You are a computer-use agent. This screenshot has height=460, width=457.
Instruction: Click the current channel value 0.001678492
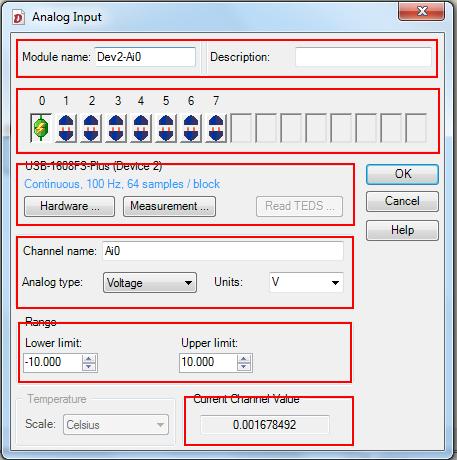(265, 425)
